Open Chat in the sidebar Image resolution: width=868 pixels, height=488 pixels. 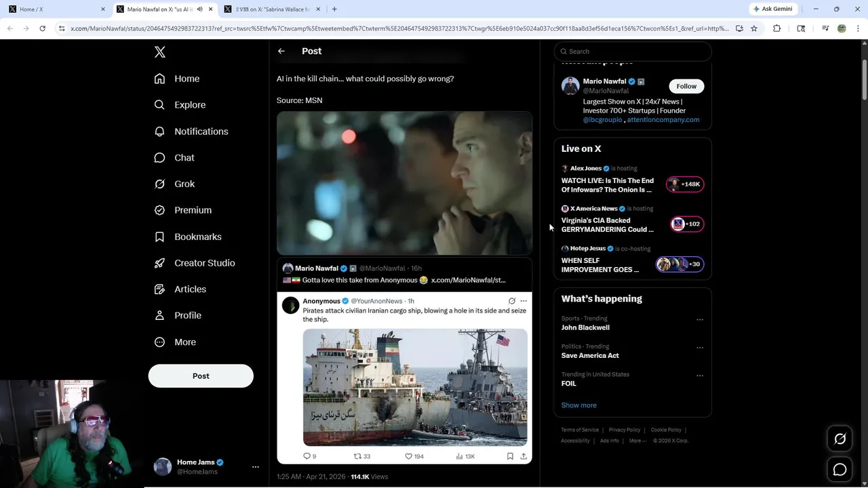point(174,157)
